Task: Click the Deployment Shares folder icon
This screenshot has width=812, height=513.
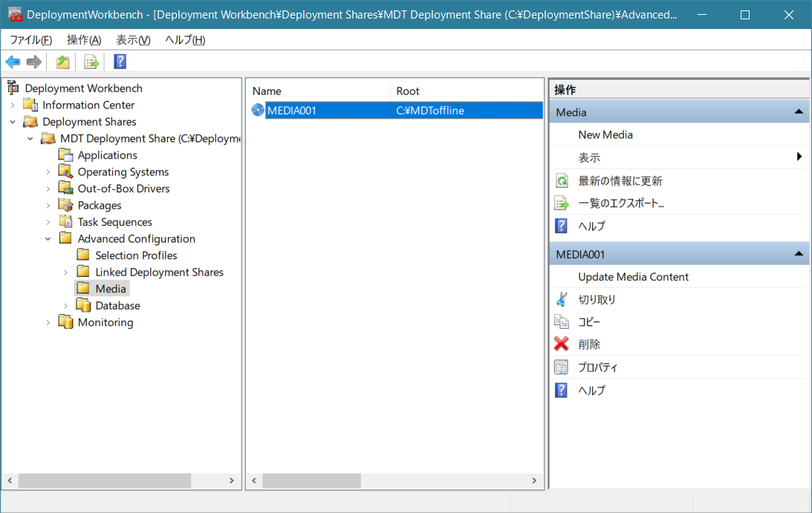Action: click(30, 122)
